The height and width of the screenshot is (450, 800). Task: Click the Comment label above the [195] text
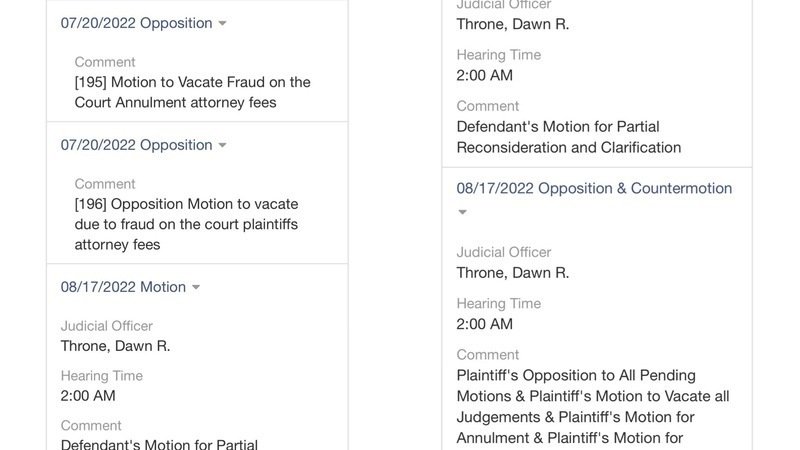(x=105, y=62)
